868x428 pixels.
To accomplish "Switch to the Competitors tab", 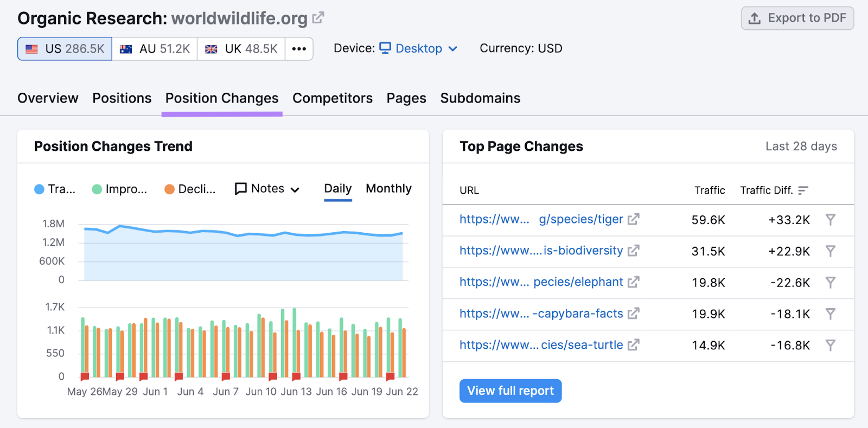I will tap(332, 98).
